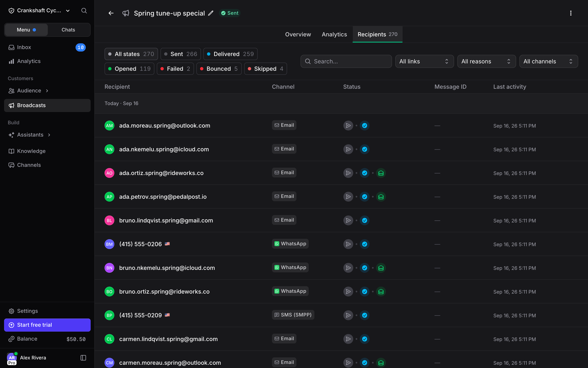Click the AM avatar for ada.moreau
The width and height of the screenshot is (588, 368).
109,126
